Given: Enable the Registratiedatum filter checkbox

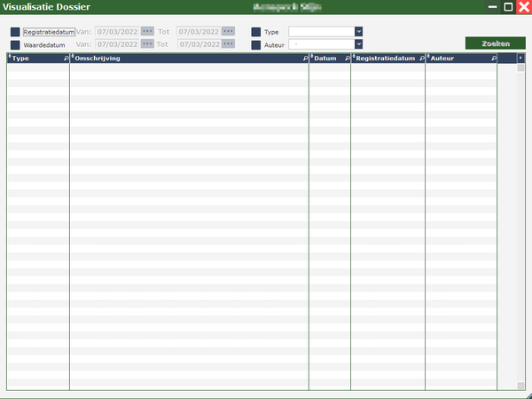Looking at the screenshot, I should click(x=15, y=32).
